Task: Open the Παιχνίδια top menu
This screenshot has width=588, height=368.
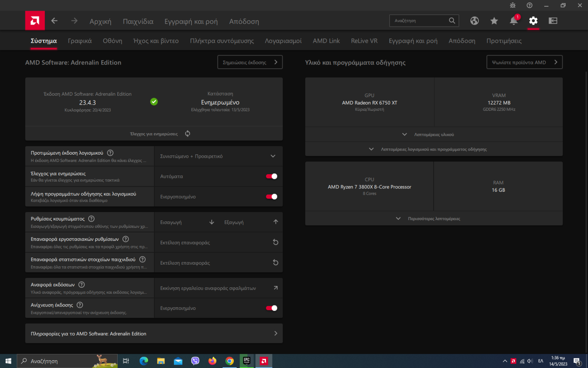Action: [138, 21]
